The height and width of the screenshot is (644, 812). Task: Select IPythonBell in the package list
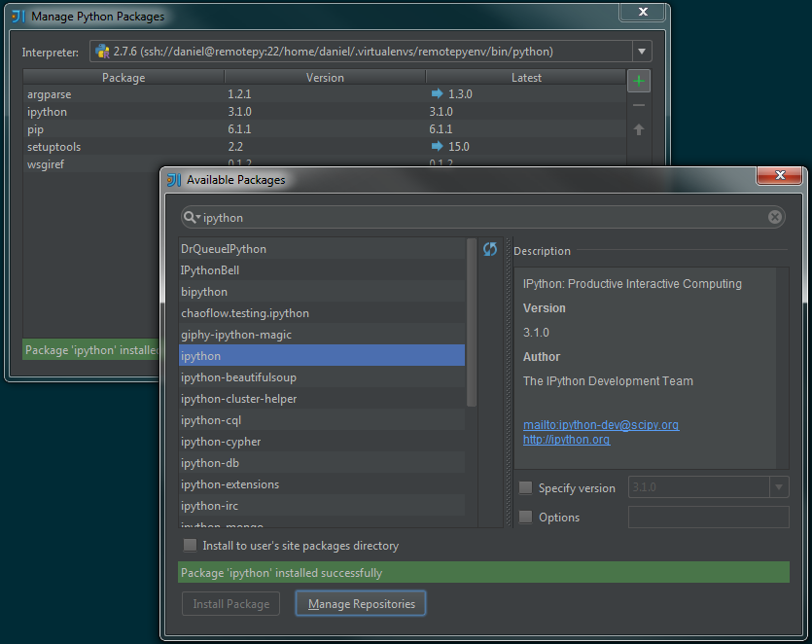click(x=322, y=269)
